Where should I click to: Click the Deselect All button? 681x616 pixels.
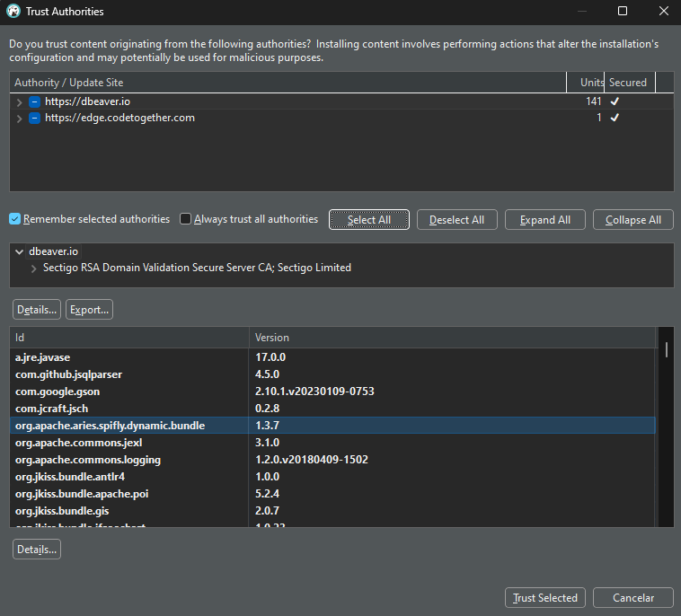(457, 220)
